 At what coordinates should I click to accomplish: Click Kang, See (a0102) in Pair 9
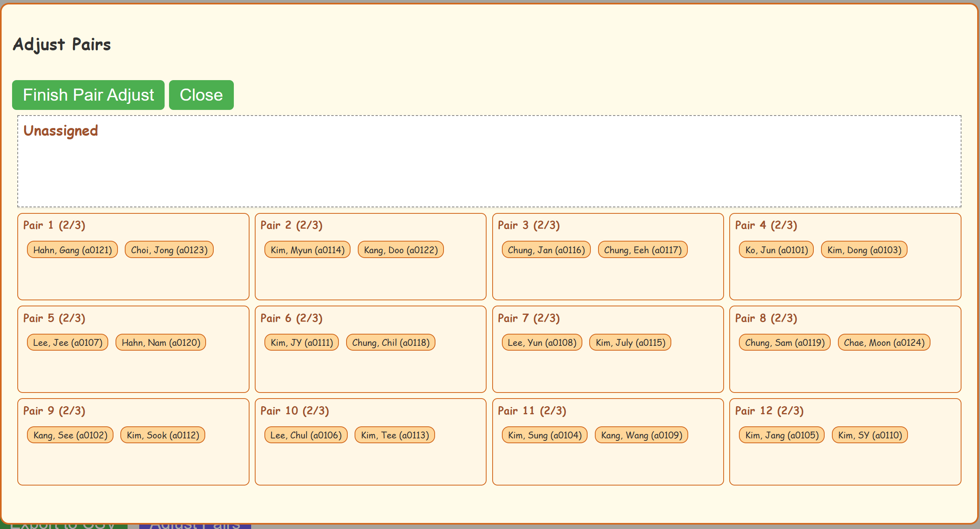(x=70, y=435)
